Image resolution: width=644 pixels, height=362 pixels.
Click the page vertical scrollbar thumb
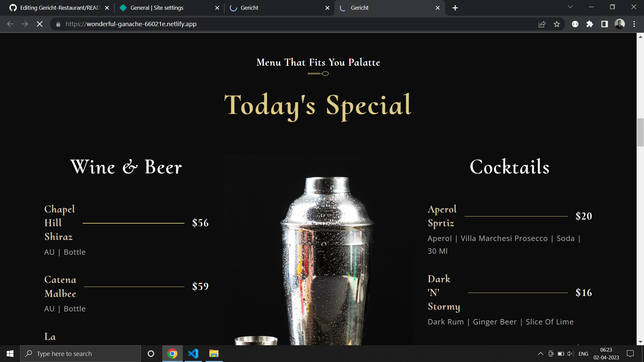pyautogui.click(x=640, y=132)
